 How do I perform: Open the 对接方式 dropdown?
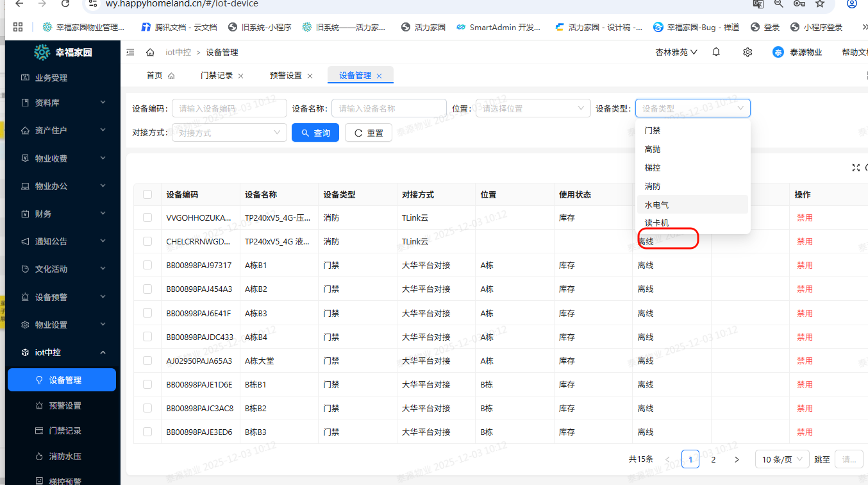coord(229,133)
